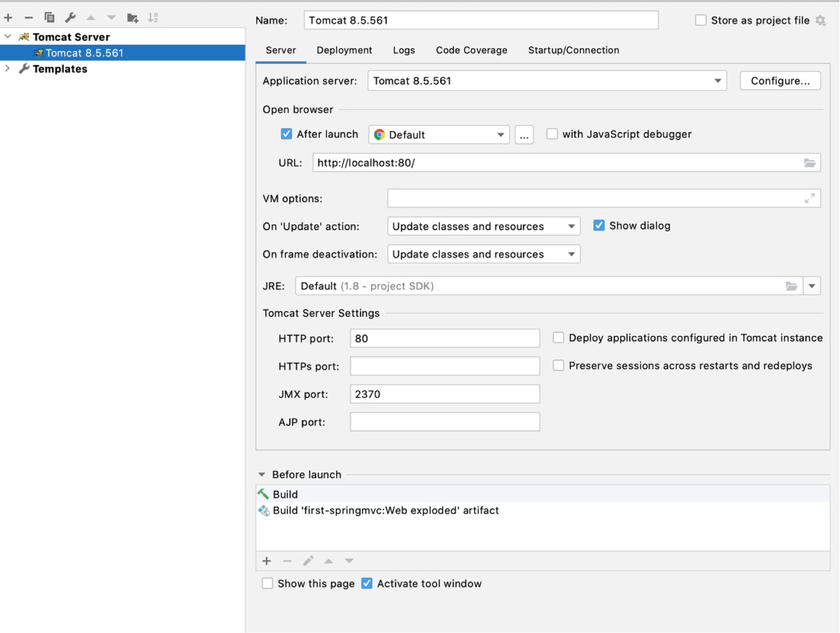Click the Configure... button
The image size is (840, 633).
780,81
